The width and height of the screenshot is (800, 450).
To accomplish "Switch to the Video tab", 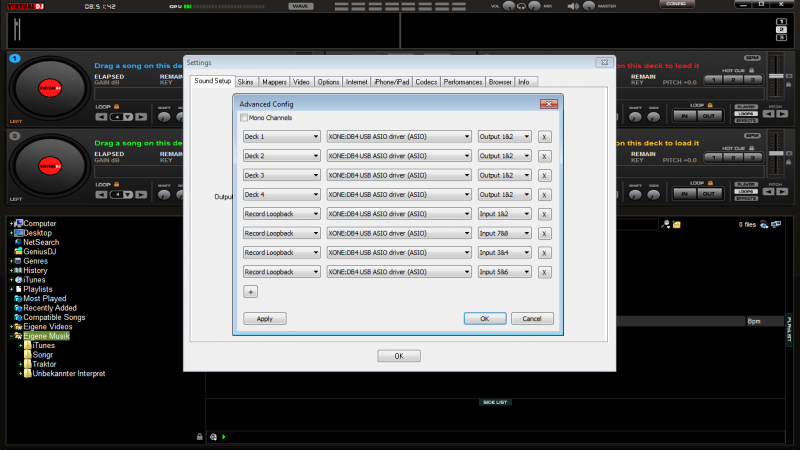I will (301, 82).
